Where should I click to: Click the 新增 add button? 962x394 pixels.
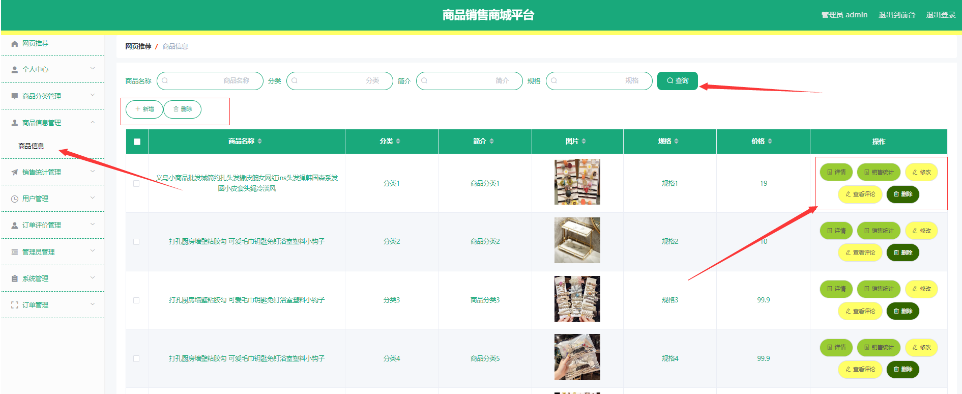[x=144, y=109]
